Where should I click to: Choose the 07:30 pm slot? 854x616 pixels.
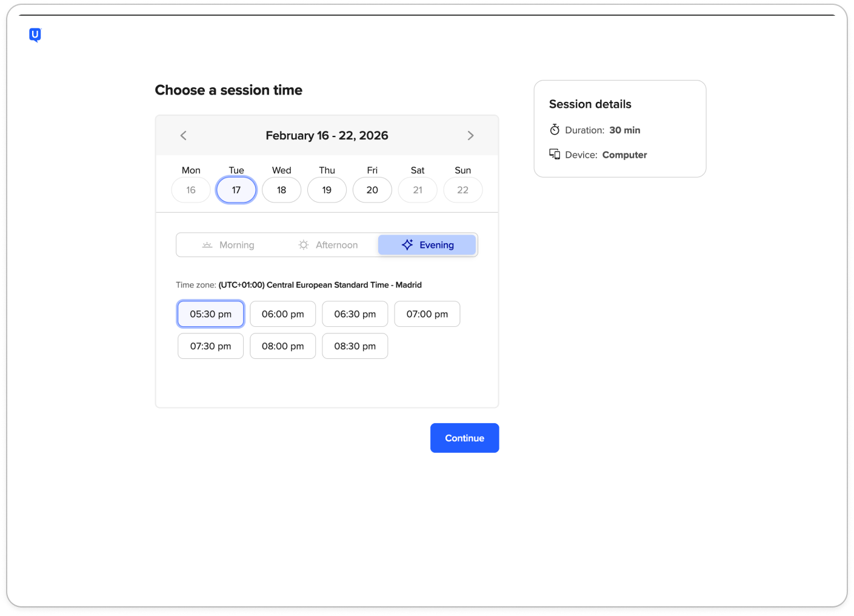[211, 346]
